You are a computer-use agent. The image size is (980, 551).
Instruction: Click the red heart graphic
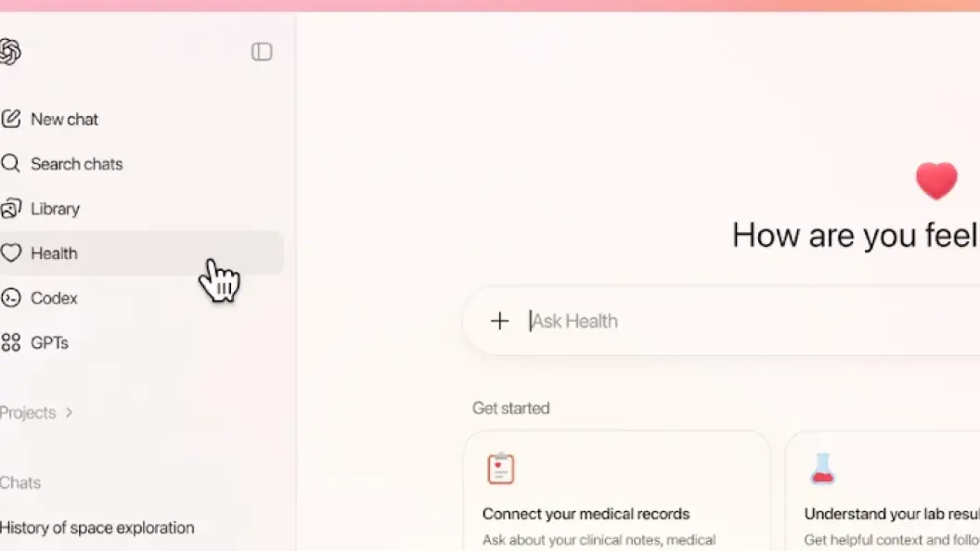point(936,181)
